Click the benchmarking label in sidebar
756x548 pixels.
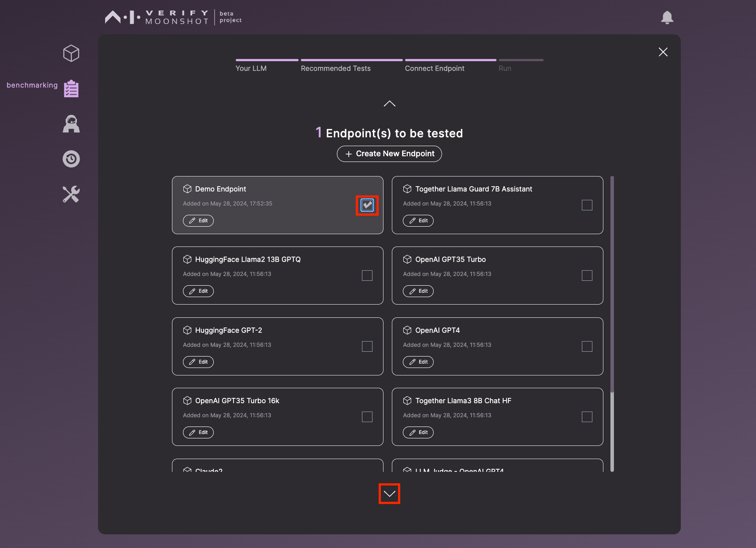click(x=32, y=85)
